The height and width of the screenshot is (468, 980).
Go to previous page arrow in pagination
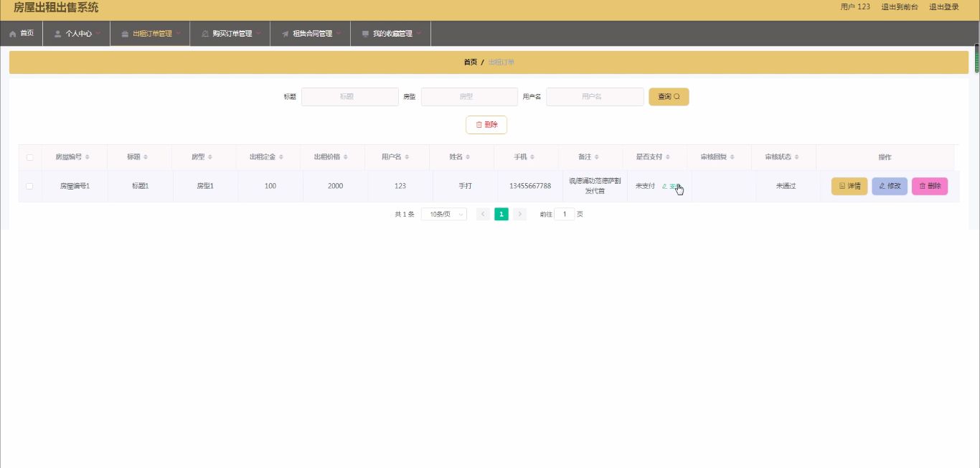[x=483, y=214]
